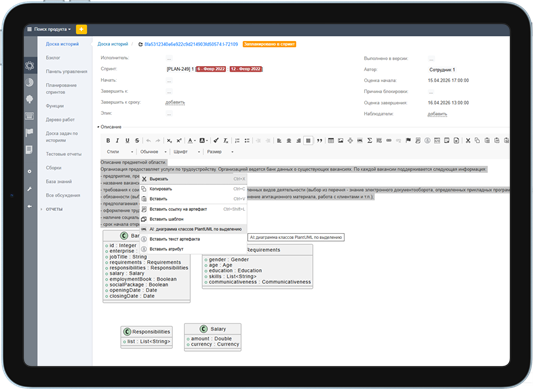Click the Responsibilities class box in the diagram
Screen dimensions: 534x389
point(147,337)
